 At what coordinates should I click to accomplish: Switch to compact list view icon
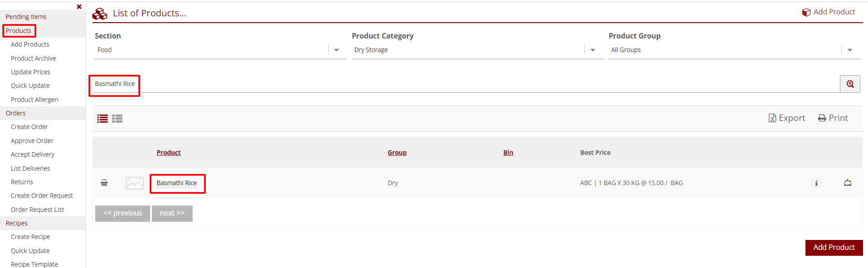[102, 119]
